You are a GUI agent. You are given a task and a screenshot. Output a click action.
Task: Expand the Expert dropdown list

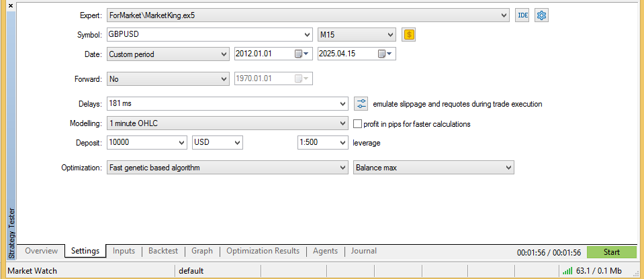505,15
